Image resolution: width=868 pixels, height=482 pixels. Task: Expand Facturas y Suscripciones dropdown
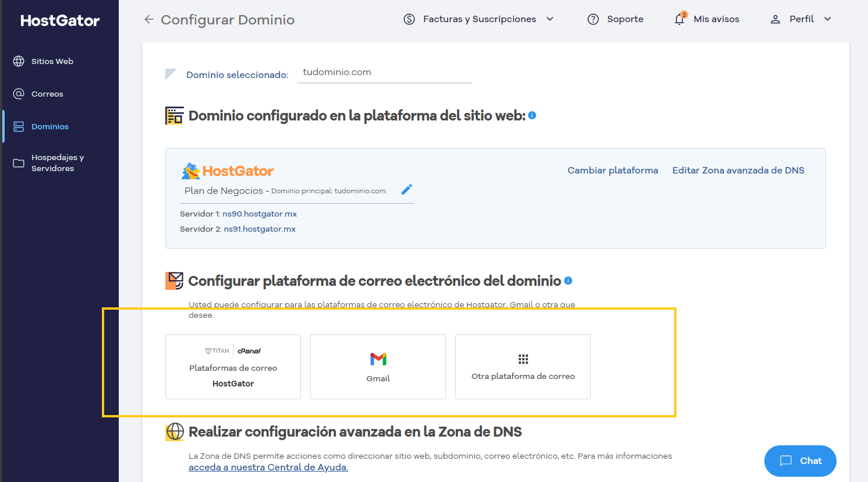point(550,19)
